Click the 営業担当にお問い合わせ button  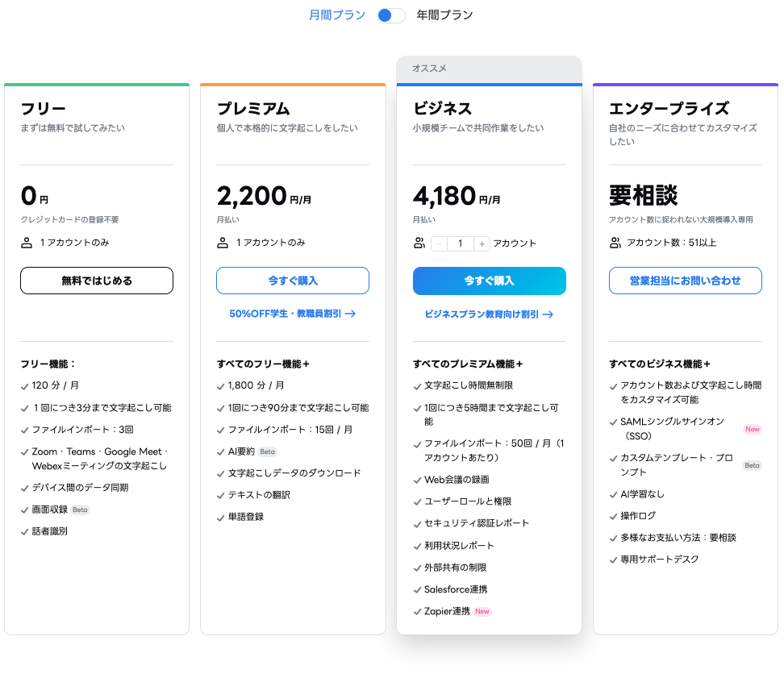click(x=685, y=281)
